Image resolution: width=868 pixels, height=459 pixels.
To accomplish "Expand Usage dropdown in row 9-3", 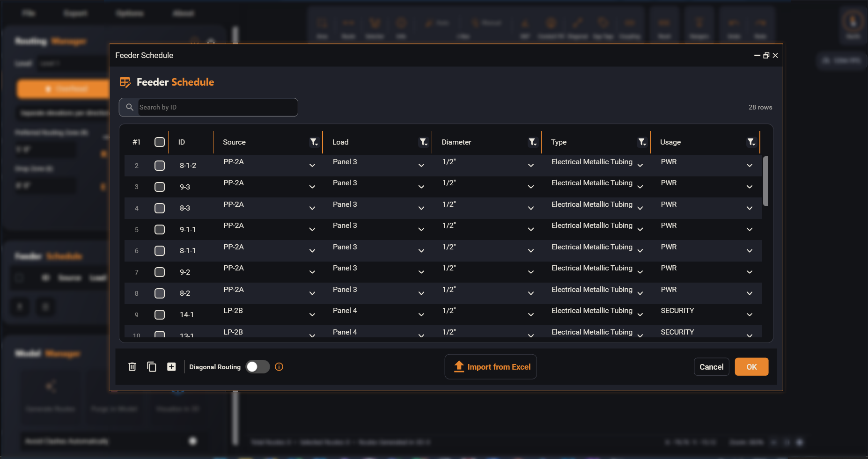I will [x=750, y=187].
